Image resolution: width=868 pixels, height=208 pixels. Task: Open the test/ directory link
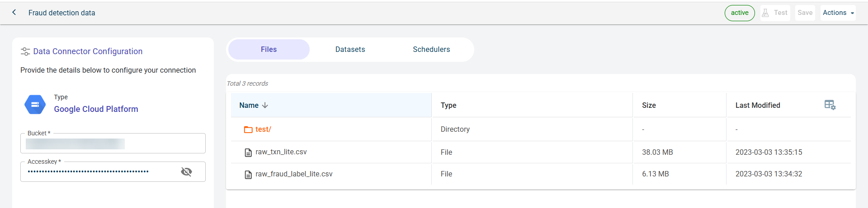pos(263,129)
